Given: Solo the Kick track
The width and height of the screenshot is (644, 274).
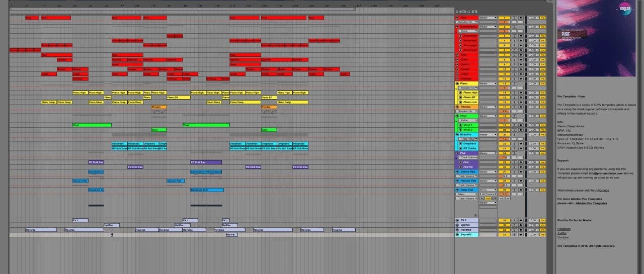Looking at the screenshot, I should tap(514, 18).
